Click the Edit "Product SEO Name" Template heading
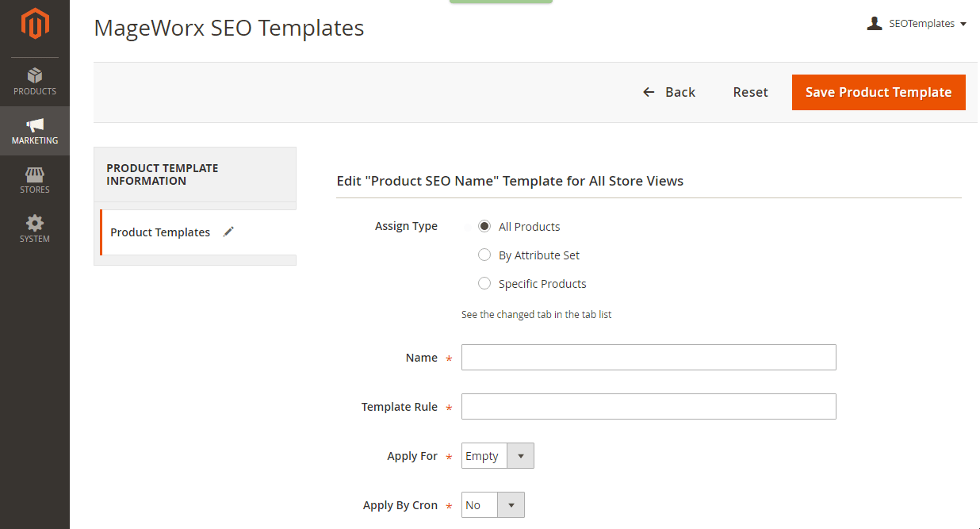Image resolution: width=980 pixels, height=529 pixels. 510,181
